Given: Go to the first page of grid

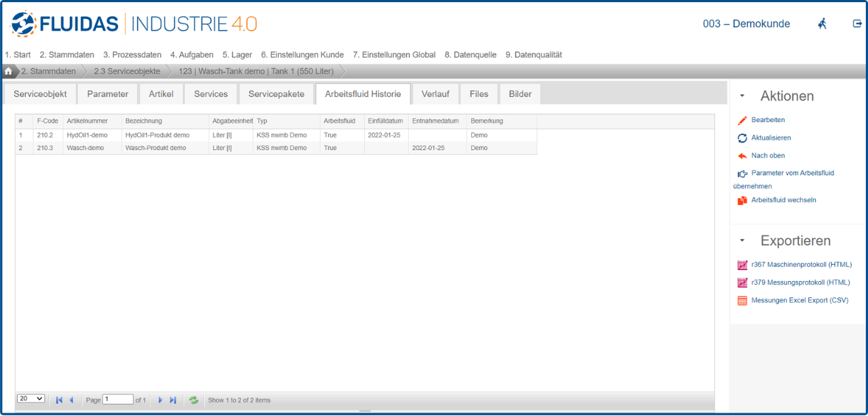Looking at the screenshot, I should point(59,400).
